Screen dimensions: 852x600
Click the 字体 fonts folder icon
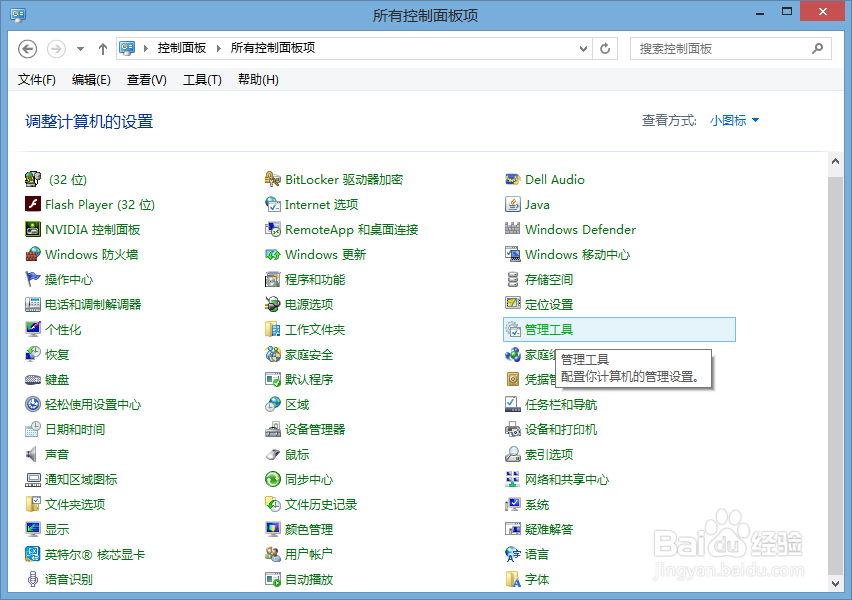[x=512, y=579]
